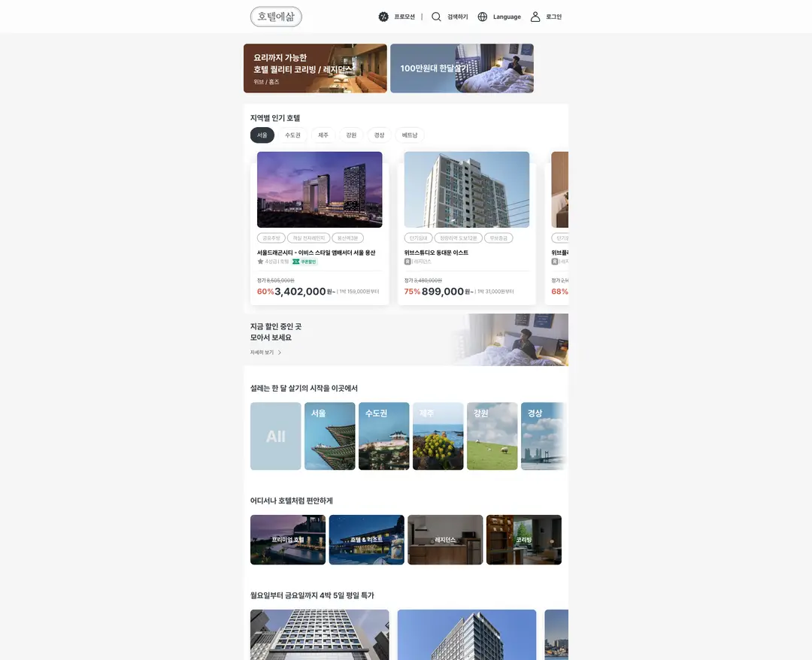Select the 제주 region tab

323,135
